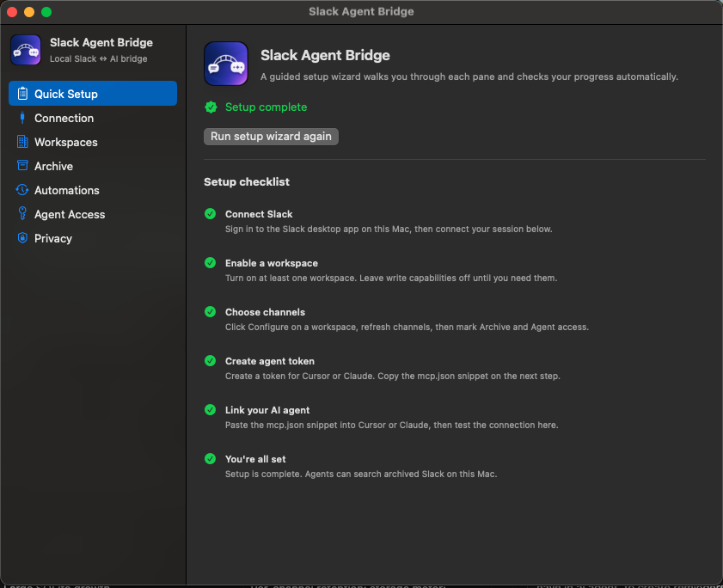
Task: Run setup wizard again
Action: pos(271,137)
